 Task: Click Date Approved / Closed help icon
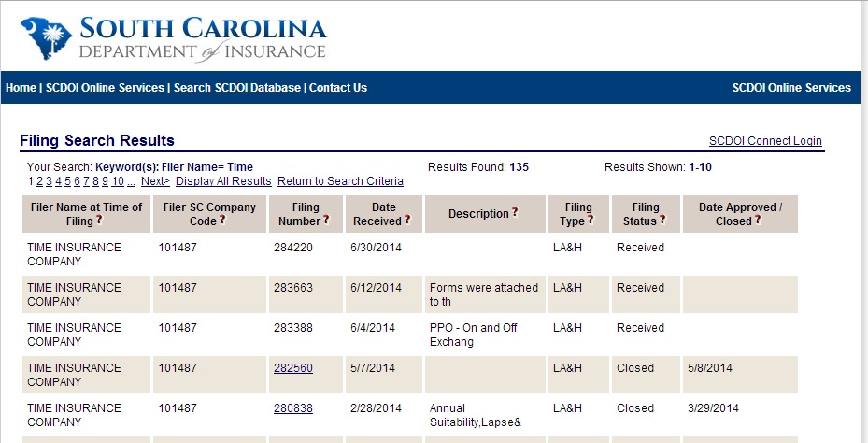pos(758,220)
